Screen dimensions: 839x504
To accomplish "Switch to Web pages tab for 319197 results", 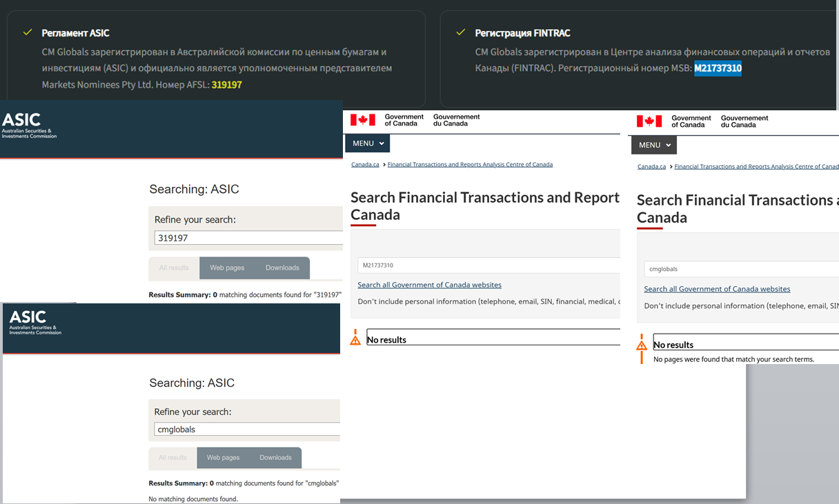I will (x=227, y=268).
